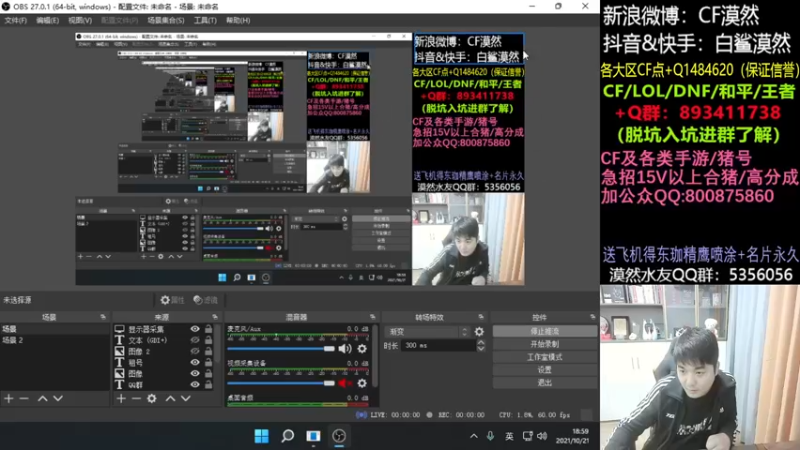Toggle lock on the 图像 2 source

[209, 352]
